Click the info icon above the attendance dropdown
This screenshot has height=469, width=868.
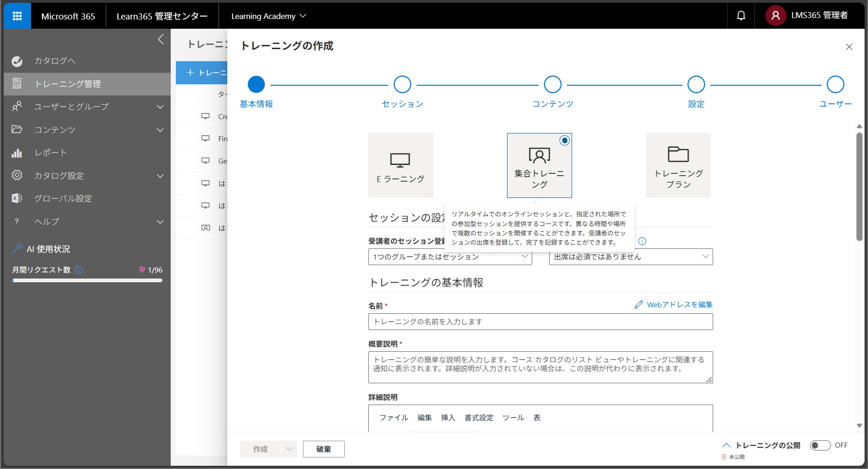click(x=643, y=241)
